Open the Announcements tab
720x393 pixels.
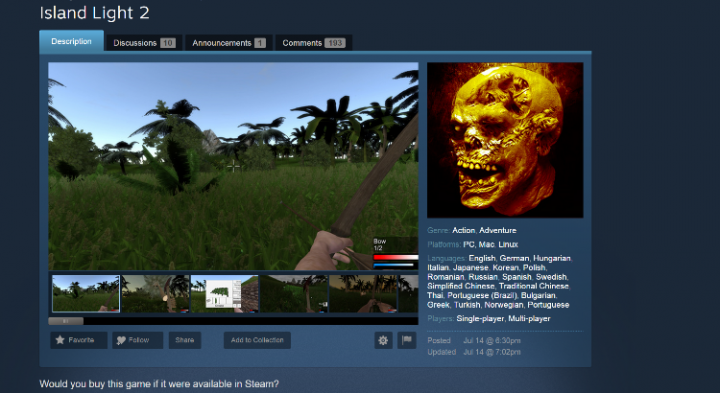(229, 43)
